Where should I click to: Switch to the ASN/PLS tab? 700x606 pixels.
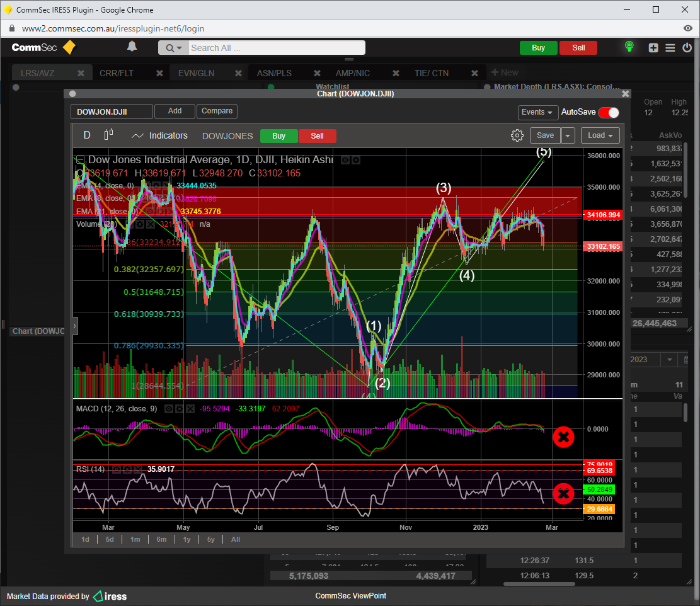coord(274,73)
